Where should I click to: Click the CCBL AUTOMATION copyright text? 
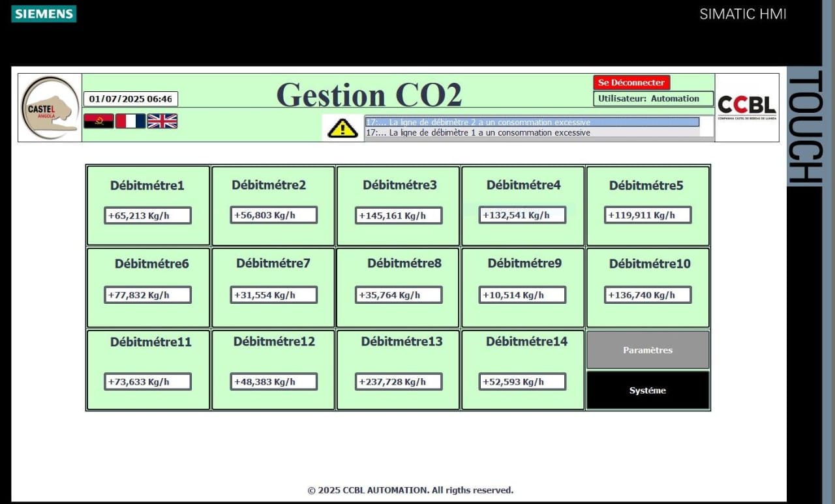click(410, 490)
